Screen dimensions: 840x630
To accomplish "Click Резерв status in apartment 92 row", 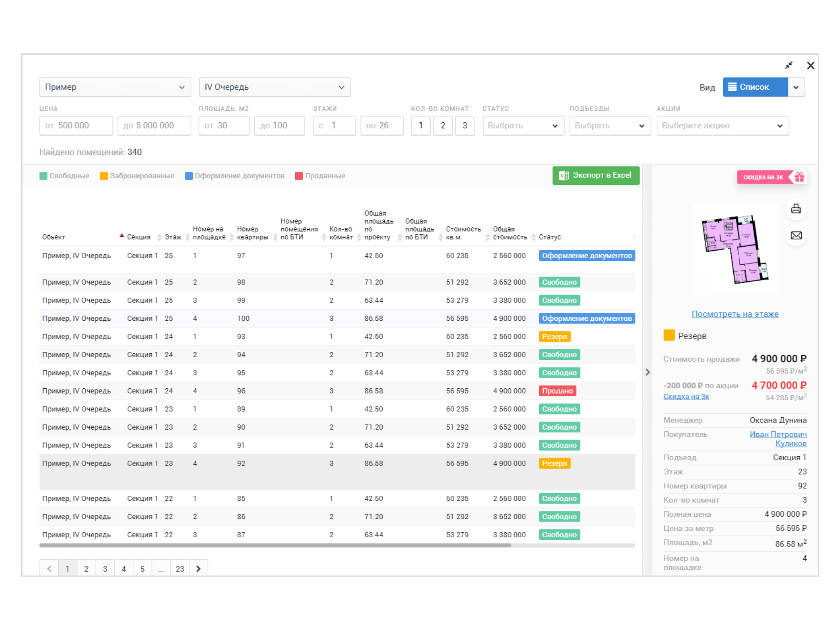I will coord(554,463).
